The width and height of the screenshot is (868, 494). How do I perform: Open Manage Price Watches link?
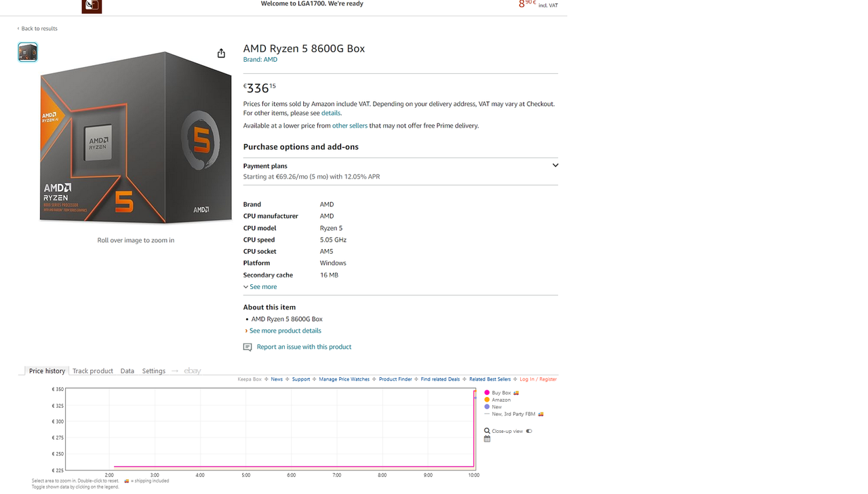click(344, 379)
